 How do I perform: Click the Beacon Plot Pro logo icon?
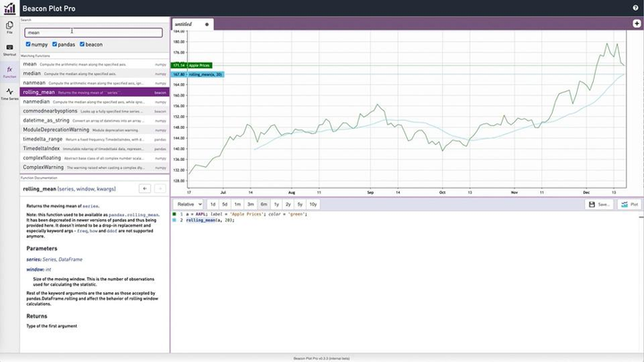click(x=10, y=8)
